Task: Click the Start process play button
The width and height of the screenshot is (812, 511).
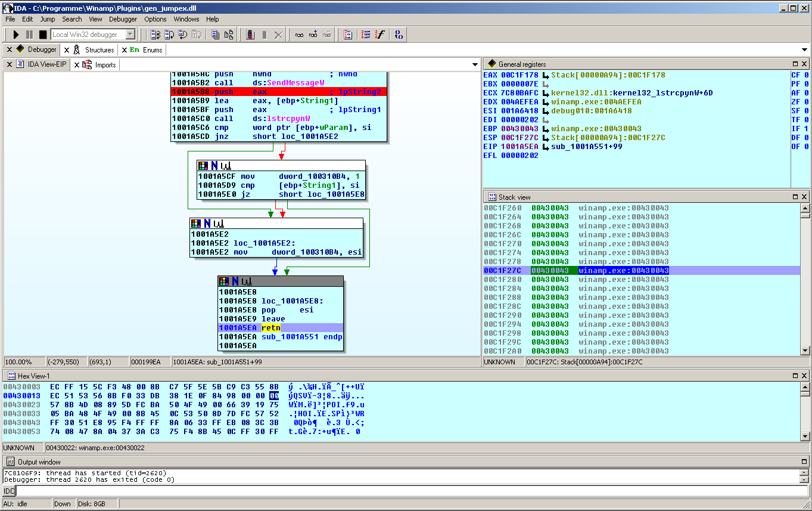Action: (16, 35)
